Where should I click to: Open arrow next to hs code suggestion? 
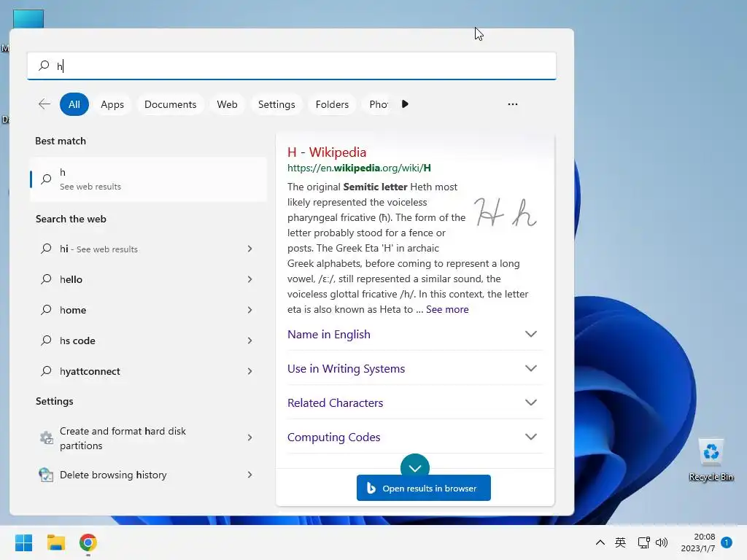point(249,341)
